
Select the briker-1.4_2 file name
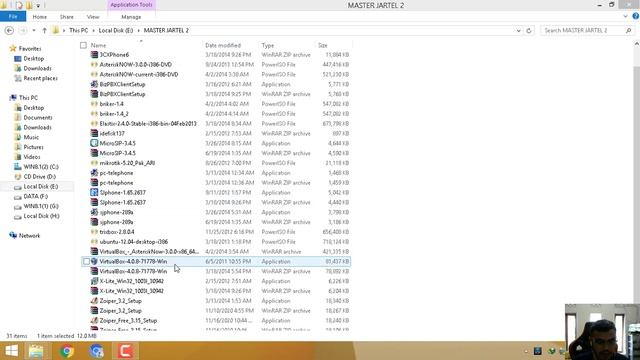point(114,114)
